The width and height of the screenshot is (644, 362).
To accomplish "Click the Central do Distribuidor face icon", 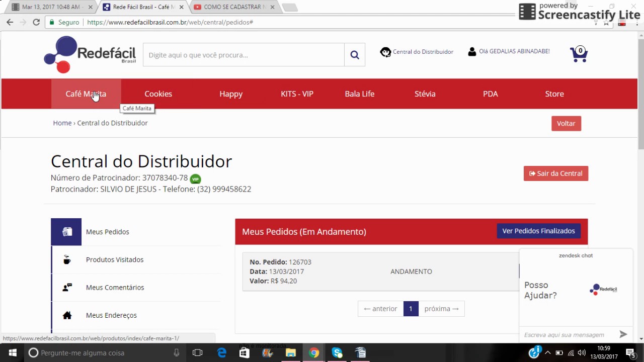I will [x=385, y=52].
